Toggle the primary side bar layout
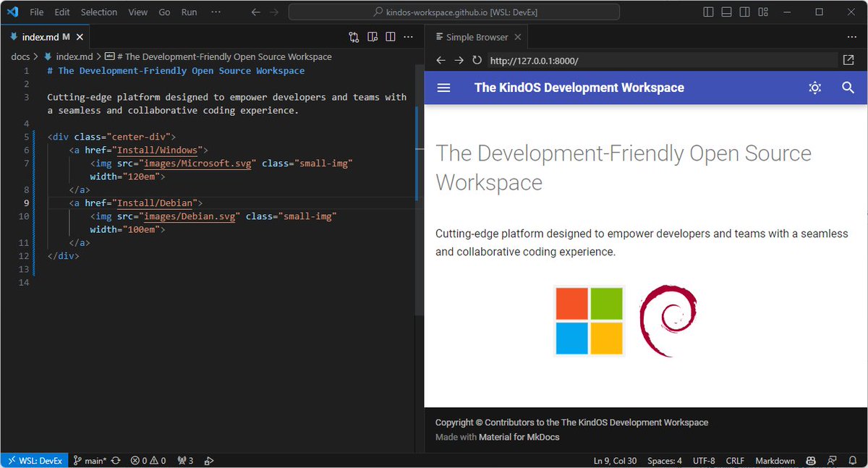Viewport: 868px width, 468px height. 708,12
